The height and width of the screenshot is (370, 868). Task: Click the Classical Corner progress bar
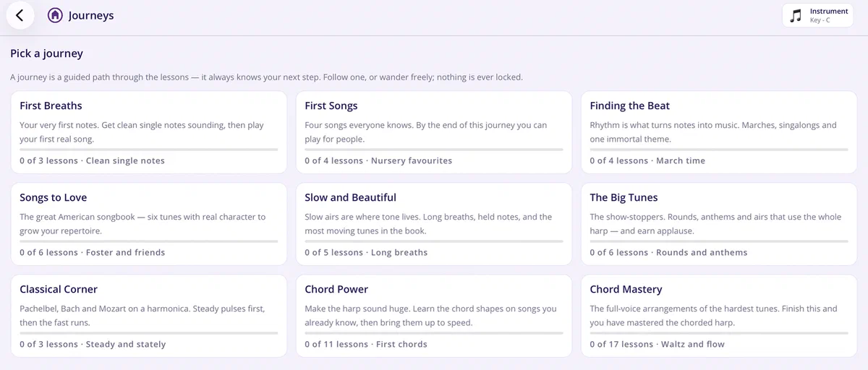coord(149,333)
